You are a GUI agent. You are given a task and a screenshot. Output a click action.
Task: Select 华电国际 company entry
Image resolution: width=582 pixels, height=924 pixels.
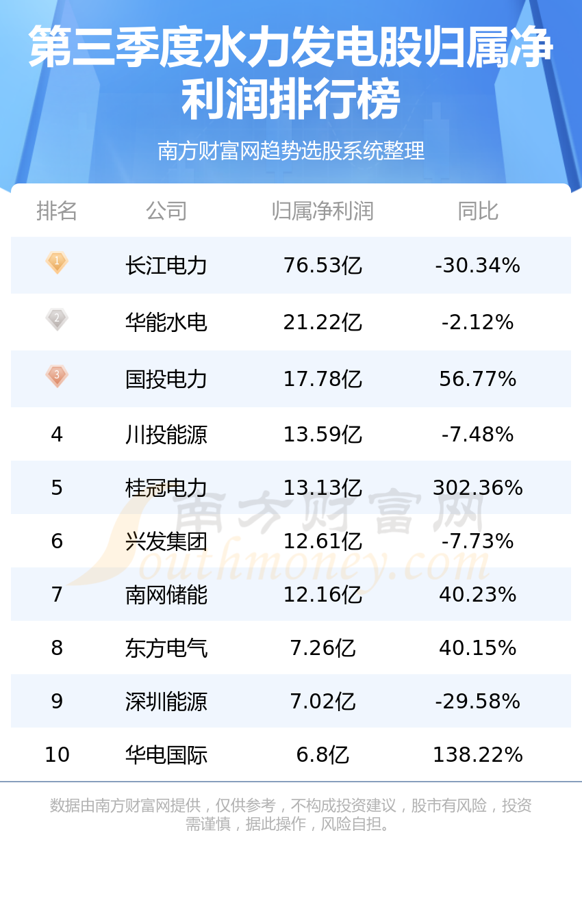tap(166, 755)
